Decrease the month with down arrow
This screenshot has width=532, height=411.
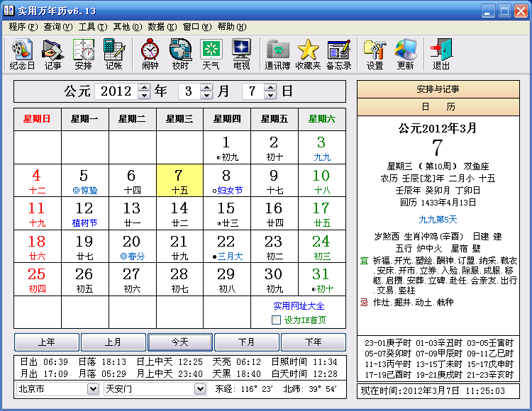tap(206, 95)
